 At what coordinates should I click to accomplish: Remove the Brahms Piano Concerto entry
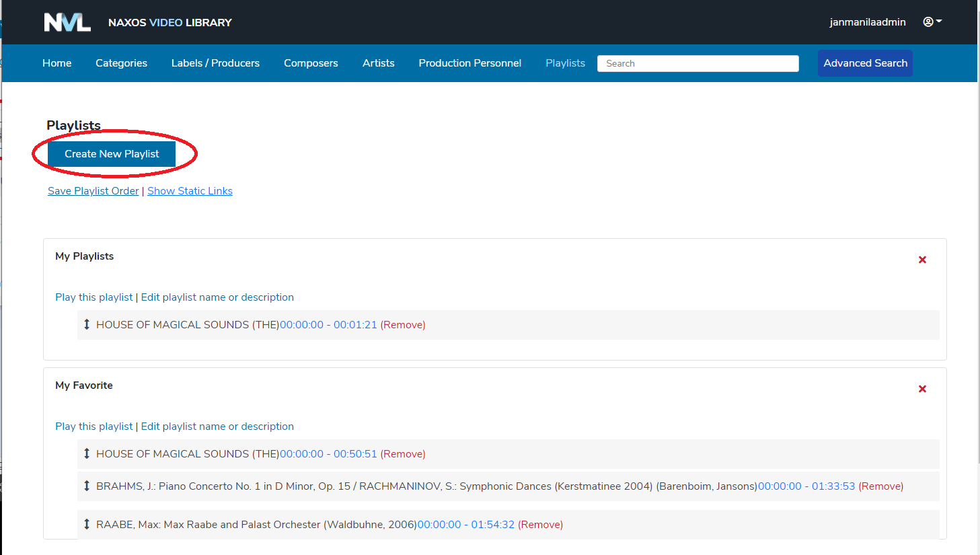[881, 486]
